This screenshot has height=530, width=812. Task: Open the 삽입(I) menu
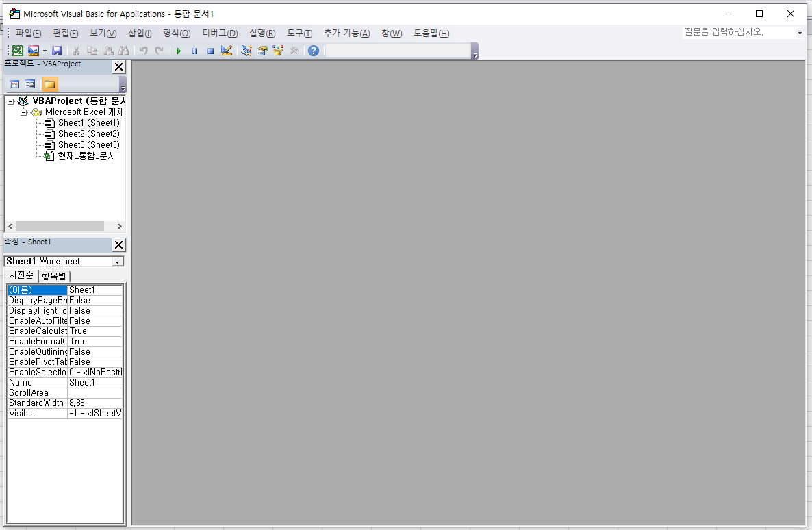pos(140,33)
